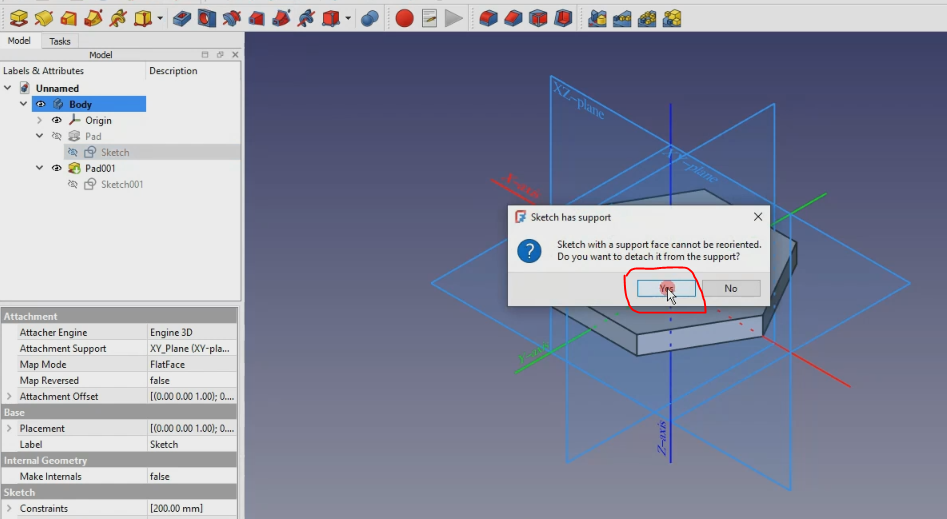Click the Execute macro play icon
Image resolution: width=947 pixels, height=519 pixels.
454,19
